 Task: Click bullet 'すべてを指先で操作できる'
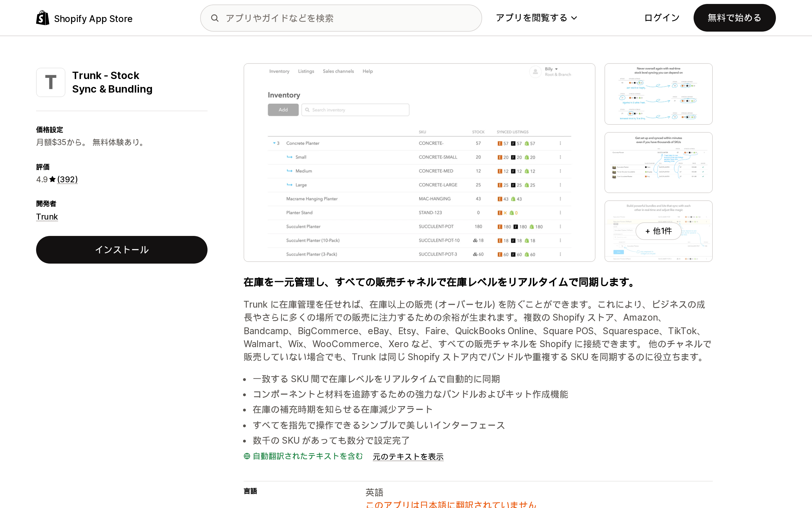(379, 425)
